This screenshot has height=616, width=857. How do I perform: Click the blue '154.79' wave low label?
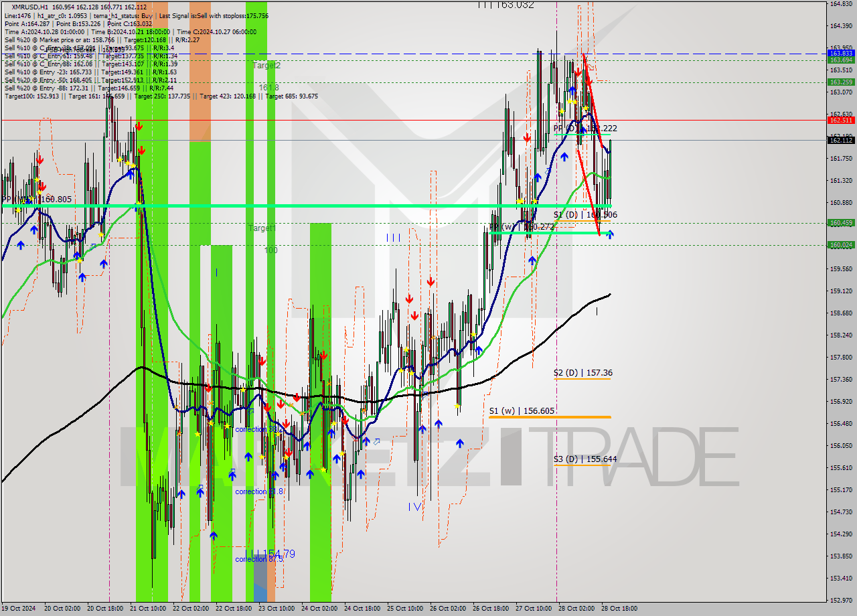coord(279,554)
